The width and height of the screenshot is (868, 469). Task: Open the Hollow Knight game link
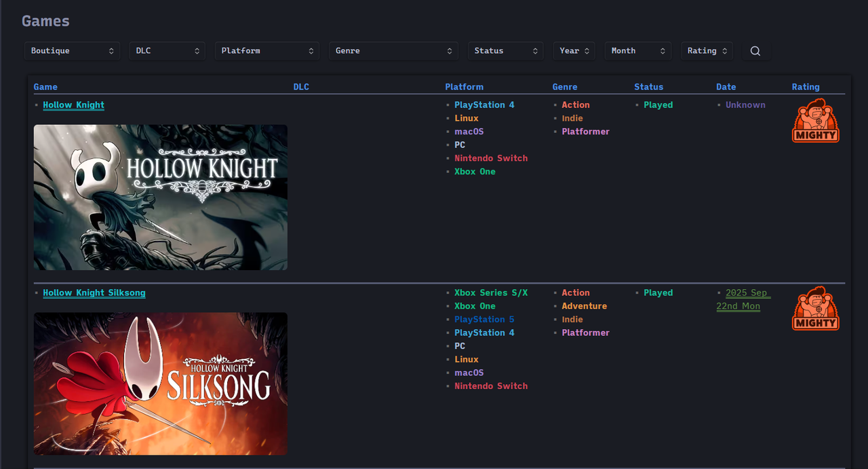pyautogui.click(x=73, y=105)
